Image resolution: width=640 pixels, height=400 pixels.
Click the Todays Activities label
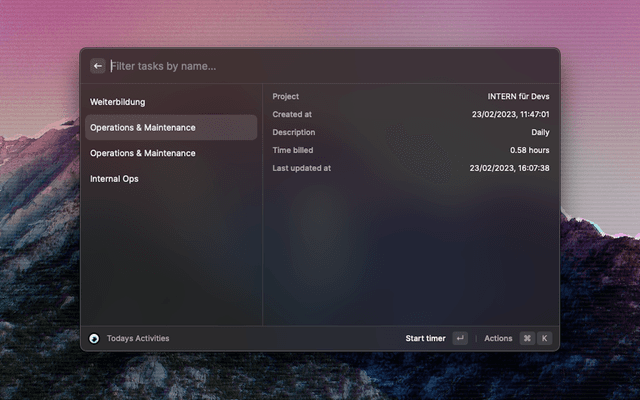point(138,338)
